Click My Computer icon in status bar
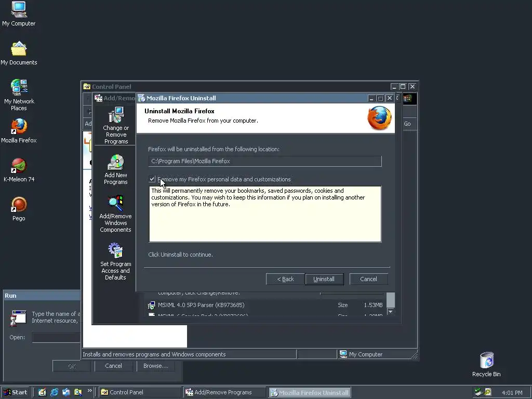The width and height of the screenshot is (532, 399). (x=343, y=354)
